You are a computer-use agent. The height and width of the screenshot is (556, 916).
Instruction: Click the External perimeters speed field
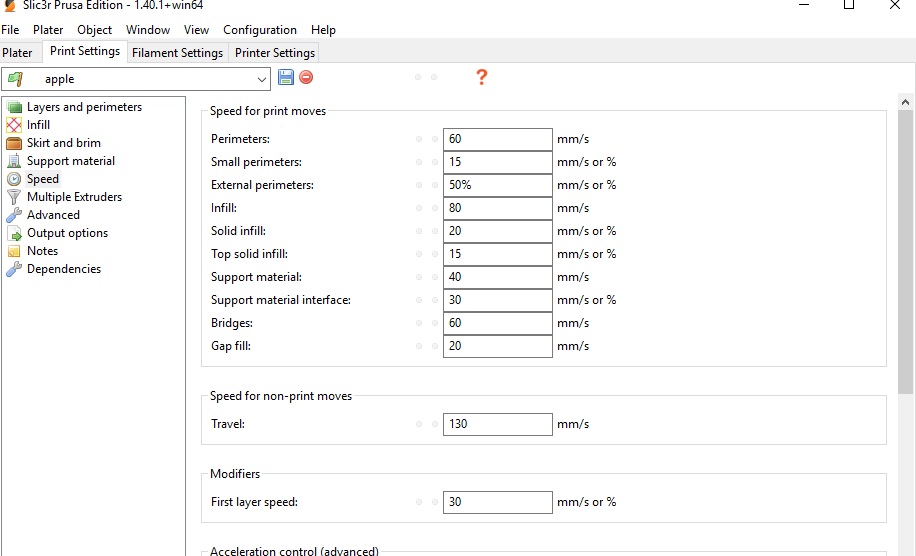pos(497,185)
